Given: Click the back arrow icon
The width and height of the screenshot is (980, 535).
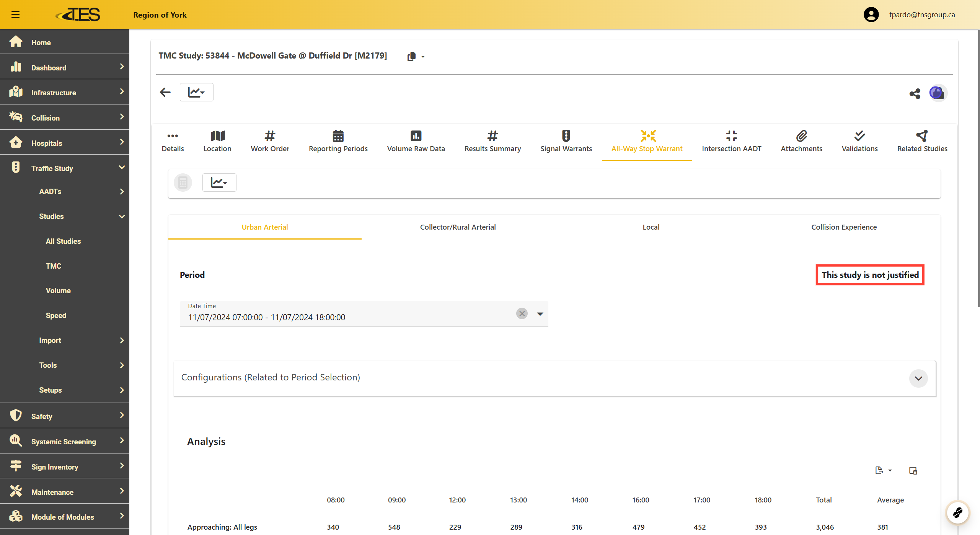Looking at the screenshot, I should click(165, 92).
